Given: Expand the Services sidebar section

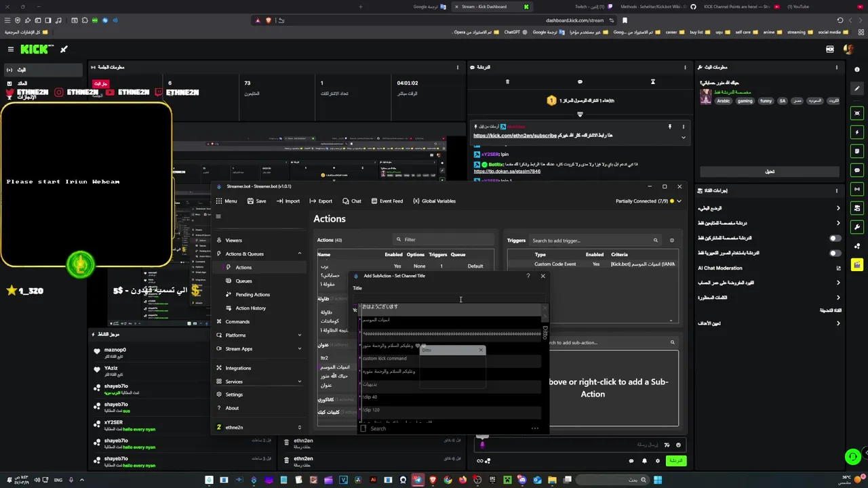Looking at the screenshot, I should point(299,382).
